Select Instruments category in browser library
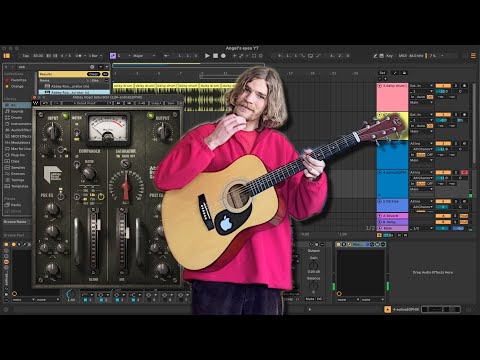Image resolution: width=480 pixels, height=360 pixels. (x=18, y=124)
